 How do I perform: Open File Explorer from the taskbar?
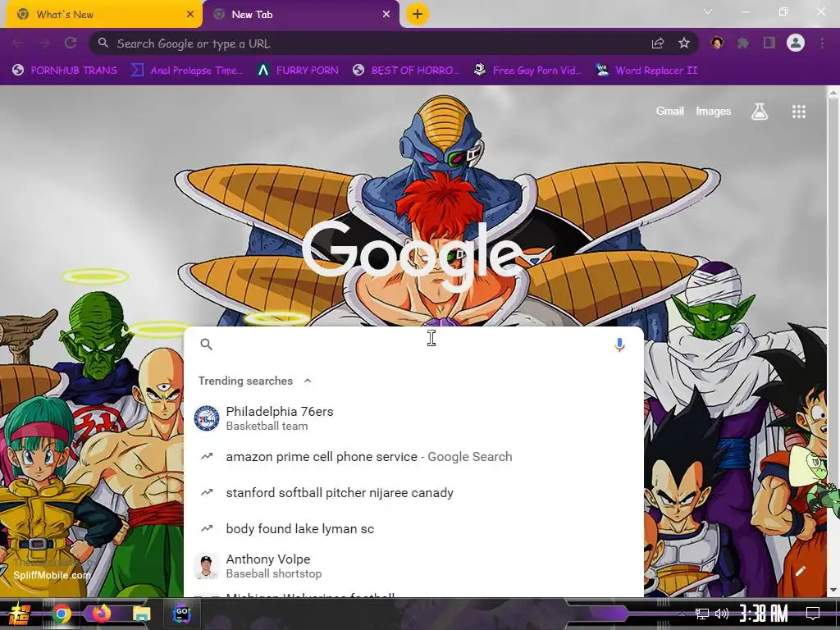[x=141, y=614]
